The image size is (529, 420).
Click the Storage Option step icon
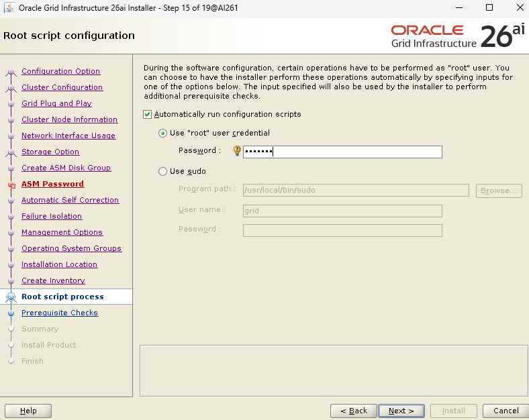tap(11, 152)
